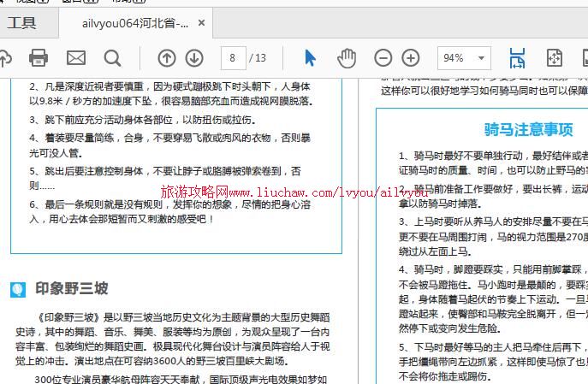Click the 骑马注意事项 heading
The image size is (588, 384).
[528, 129]
